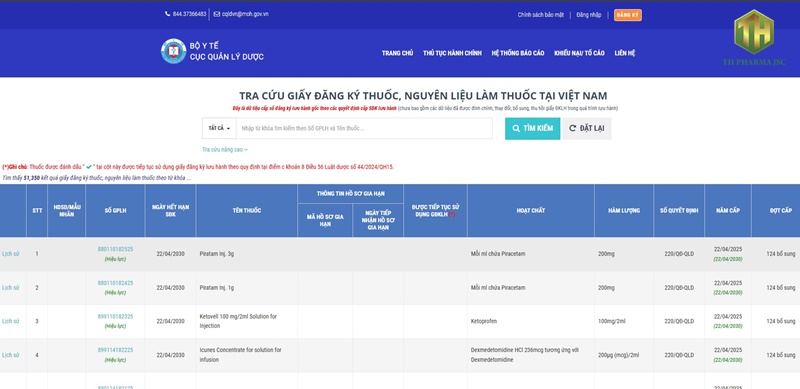
Task: Open TRANG CHỦ menu item
Action: (x=397, y=53)
